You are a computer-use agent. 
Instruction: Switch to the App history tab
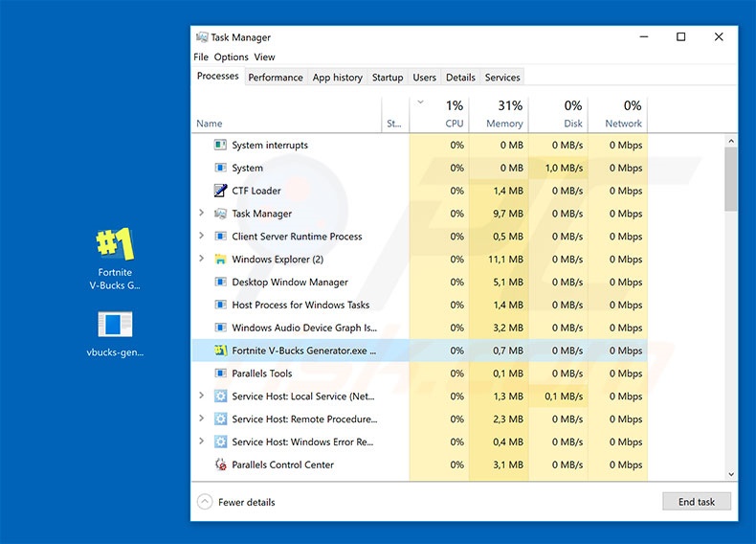(x=338, y=78)
